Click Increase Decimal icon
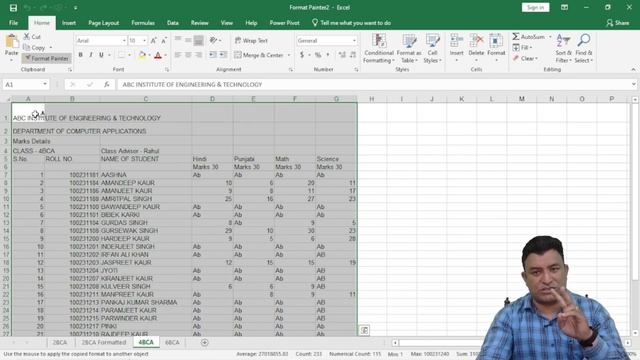 point(342,55)
